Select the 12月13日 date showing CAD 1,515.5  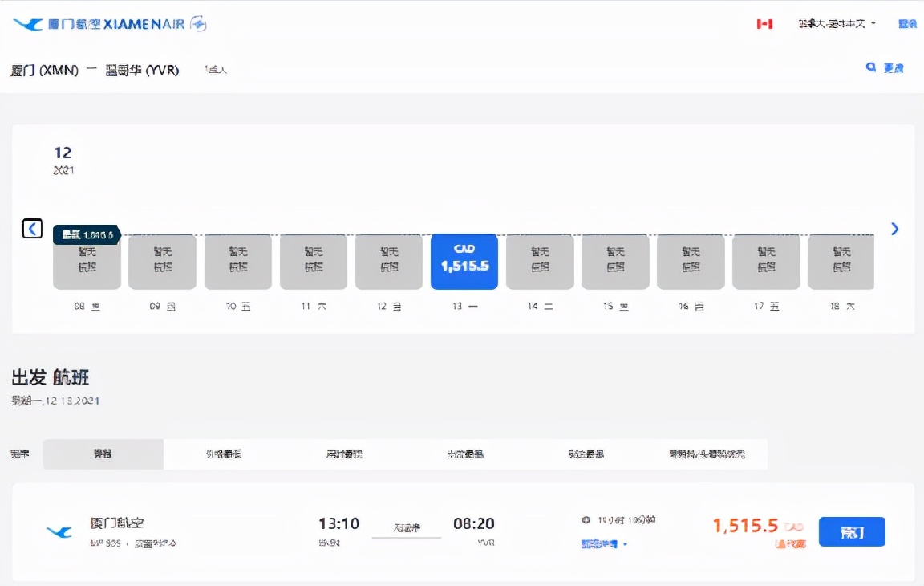click(x=464, y=261)
